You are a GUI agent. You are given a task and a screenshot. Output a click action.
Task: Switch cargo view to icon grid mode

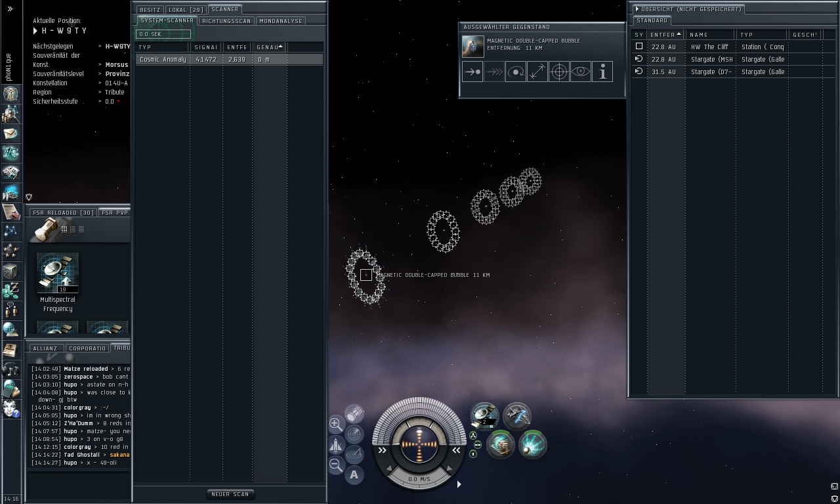coord(64,229)
